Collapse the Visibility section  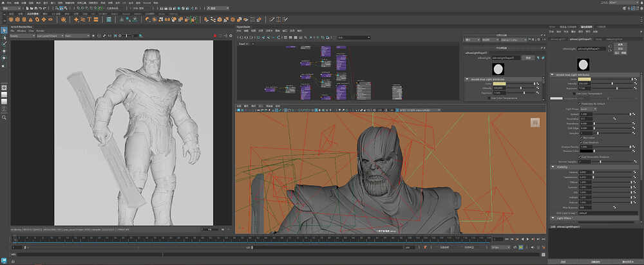point(553,167)
